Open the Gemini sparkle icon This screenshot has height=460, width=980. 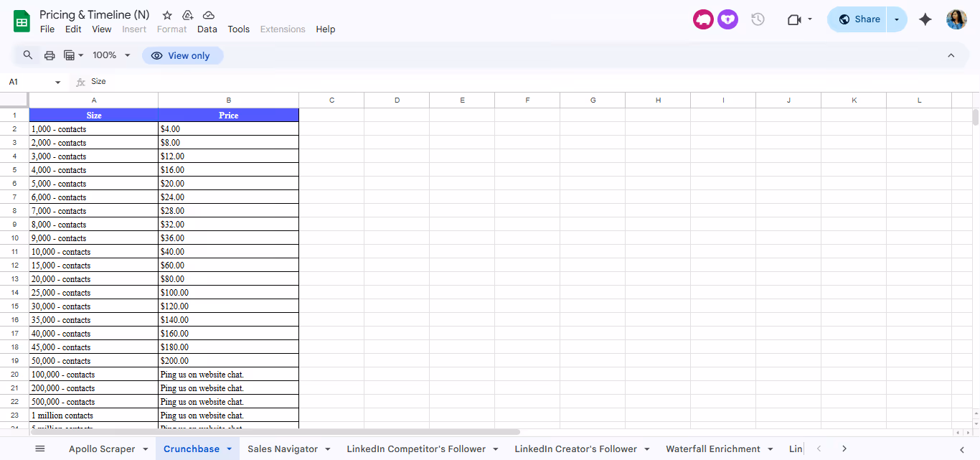(925, 19)
